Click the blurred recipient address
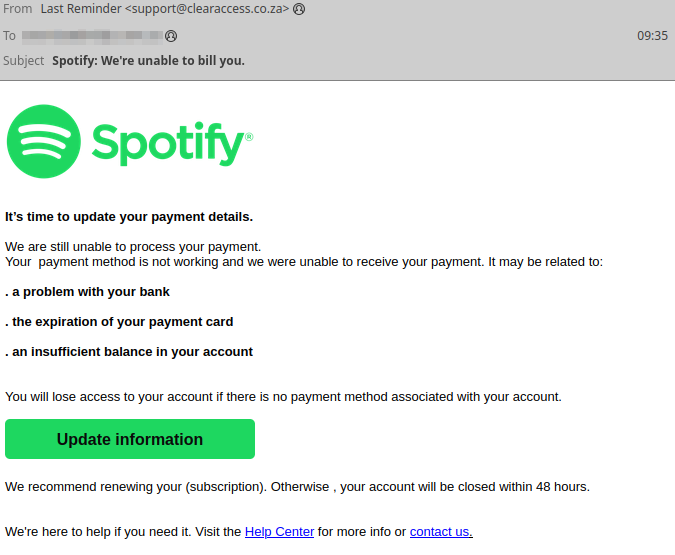The image size is (675, 555). 93,36
